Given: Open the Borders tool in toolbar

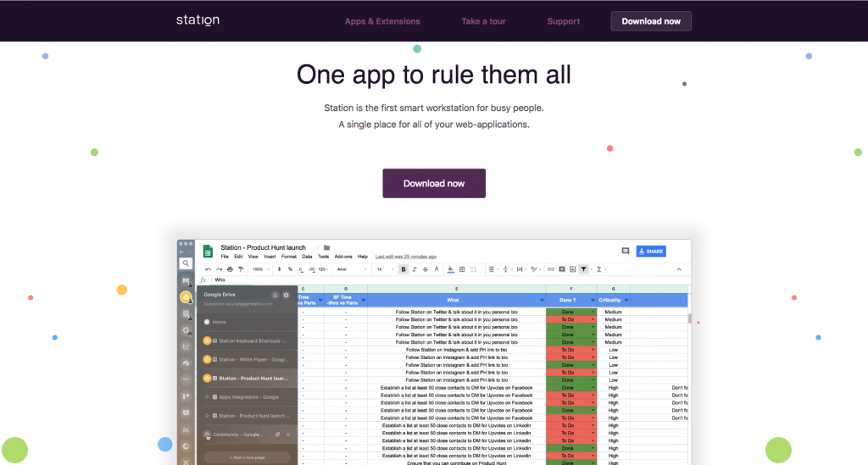Looking at the screenshot, I should [462, 269].
